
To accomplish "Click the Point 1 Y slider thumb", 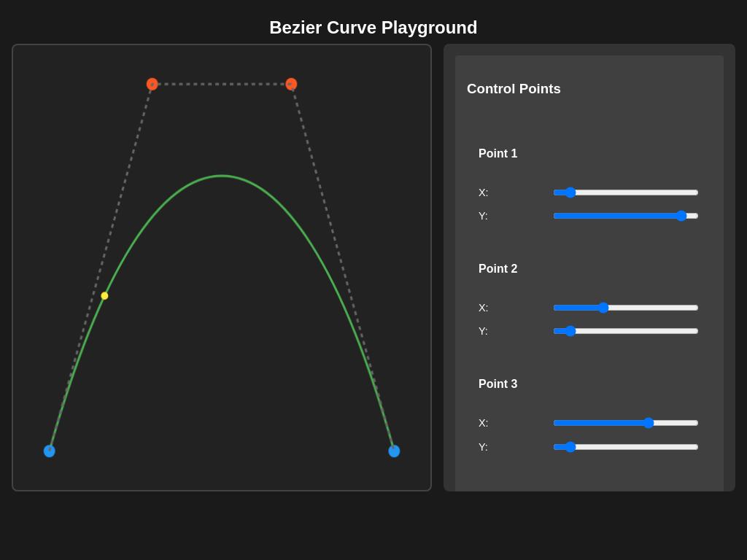I will [x=683, y=216].
